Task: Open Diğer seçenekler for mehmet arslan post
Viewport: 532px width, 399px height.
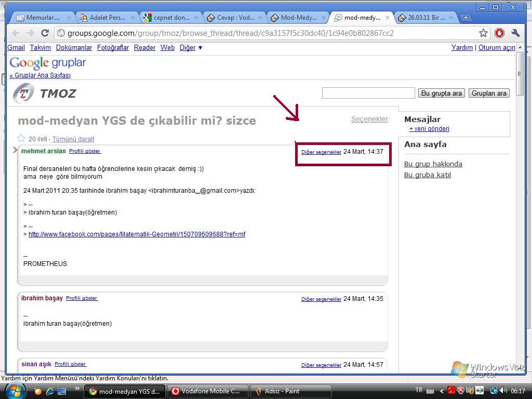Action: coord(321,152)
